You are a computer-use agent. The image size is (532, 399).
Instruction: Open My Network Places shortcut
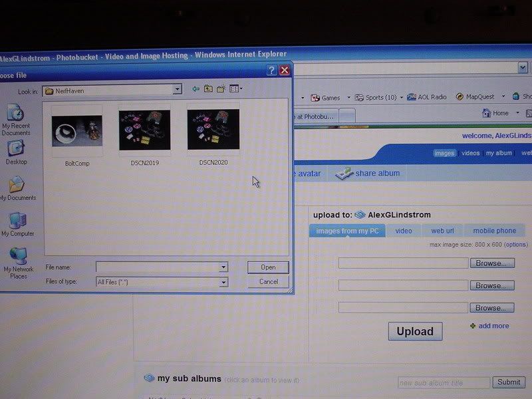[19, 260]
